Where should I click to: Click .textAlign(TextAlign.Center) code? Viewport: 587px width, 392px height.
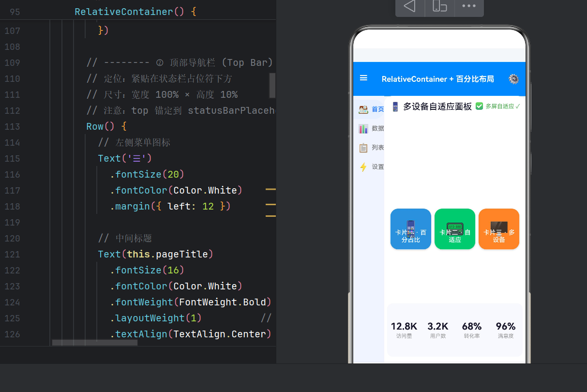point(191,334)
